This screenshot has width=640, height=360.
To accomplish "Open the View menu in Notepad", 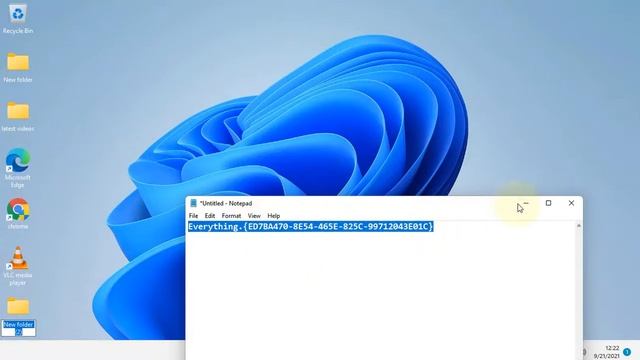I will (x=254, y=216).
